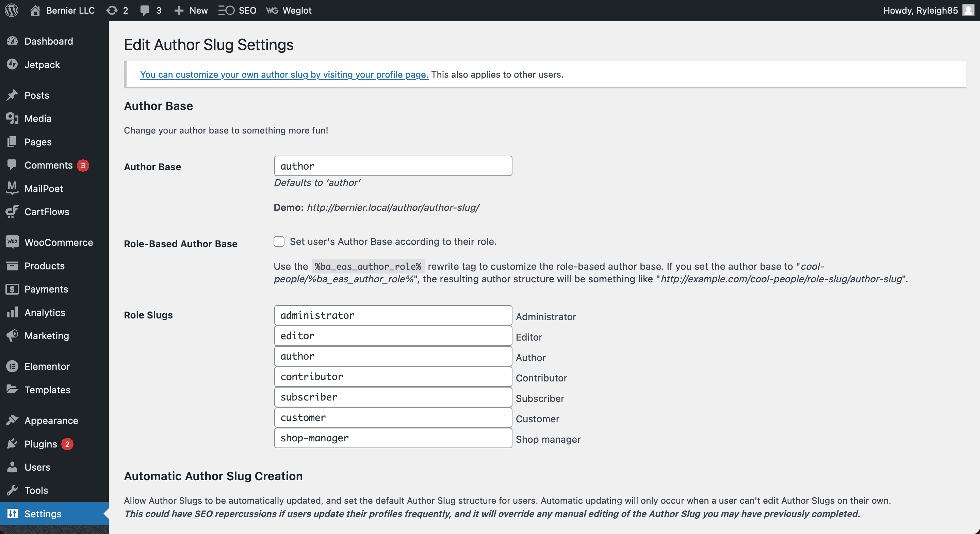Open the Templates folder icon
This screenshot has height=534, width=980.
click(12, 389)
